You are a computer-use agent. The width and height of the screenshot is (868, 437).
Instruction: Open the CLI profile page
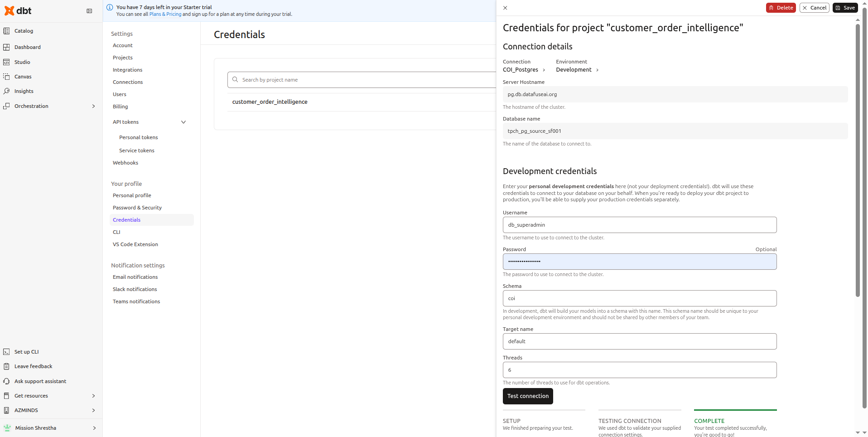(x=116, y=232)
